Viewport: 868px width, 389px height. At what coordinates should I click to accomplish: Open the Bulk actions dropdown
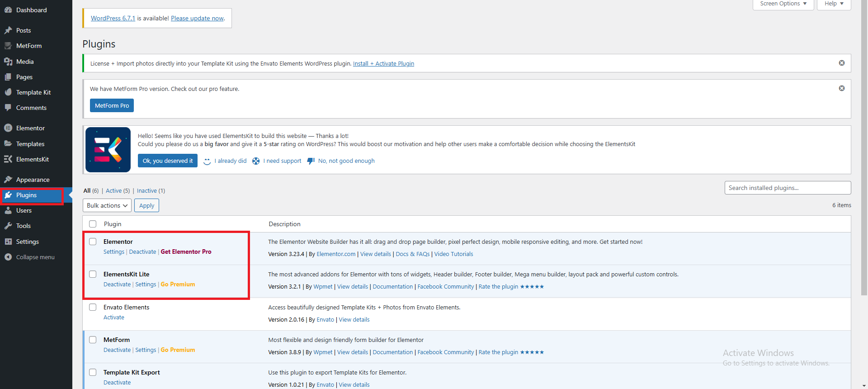pos(107,205)
